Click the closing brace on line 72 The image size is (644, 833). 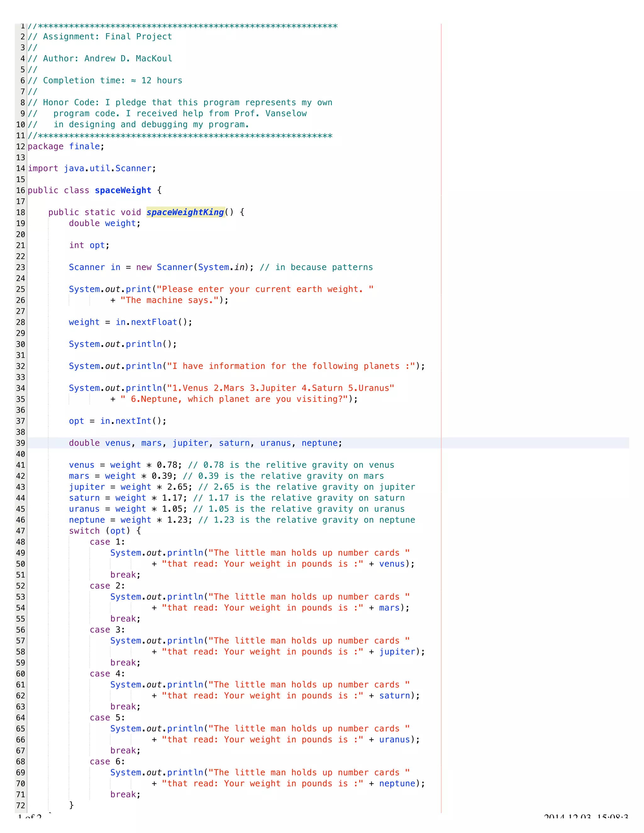pos(71,805)
